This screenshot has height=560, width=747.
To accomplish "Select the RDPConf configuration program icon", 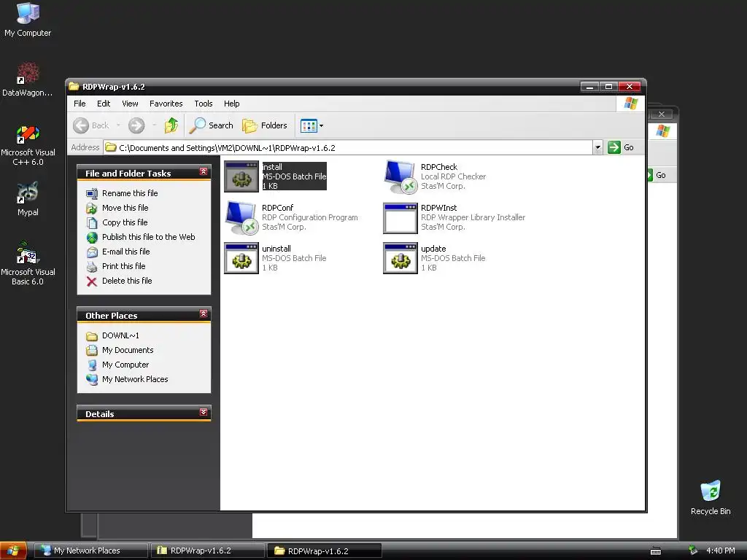I will point(241,217).
